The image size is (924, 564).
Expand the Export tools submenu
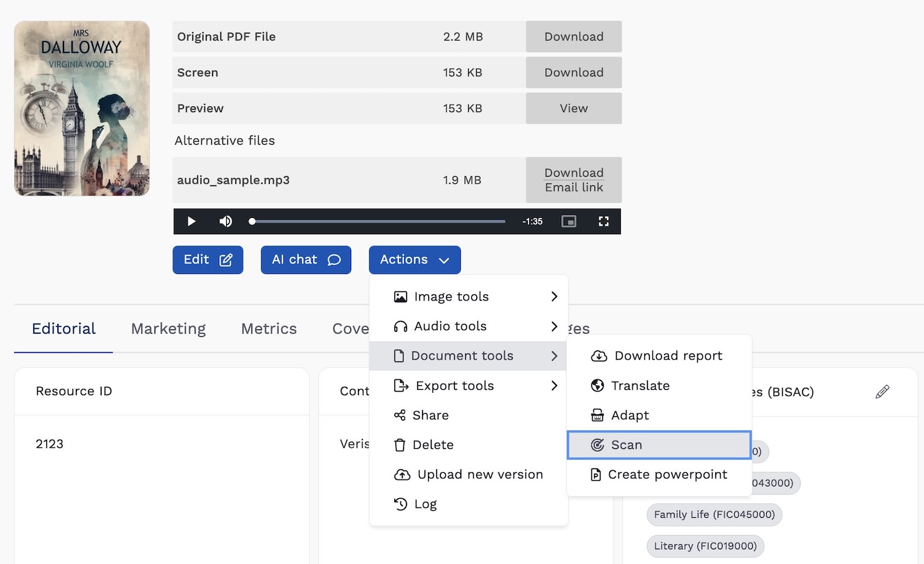pos(468,385)
